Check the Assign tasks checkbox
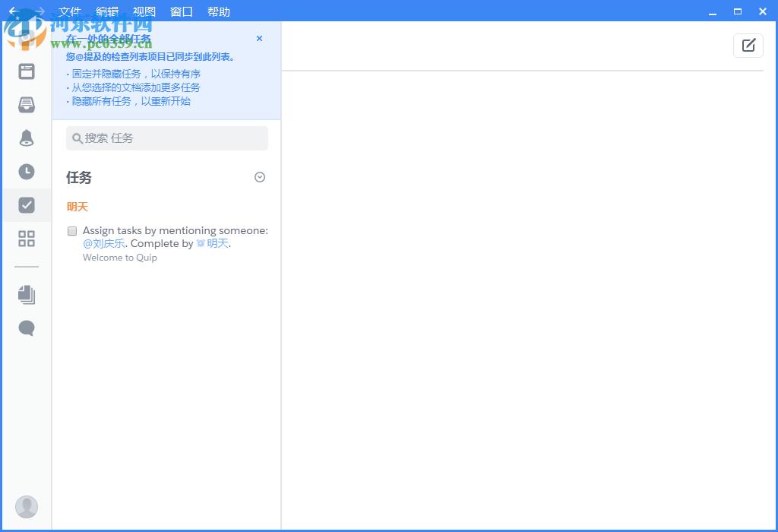 pyautogui.click(x=72, y=231)
